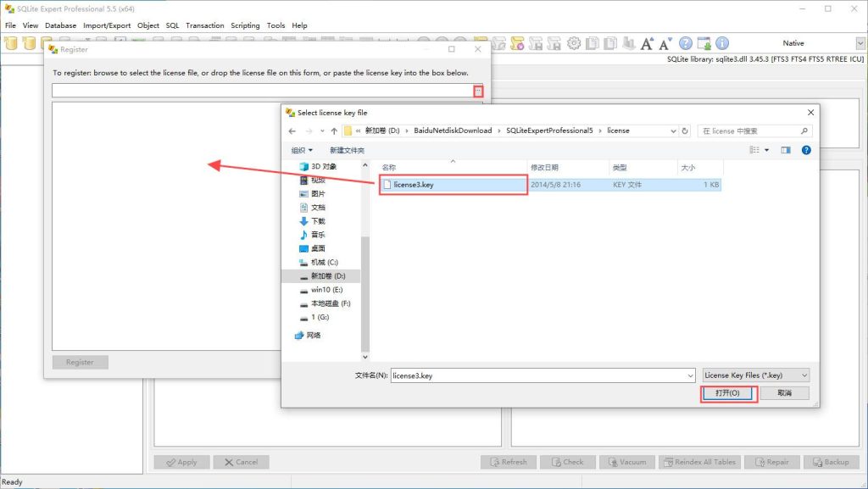Click the blue info about icon
This screenshot has height=489, width=868.
pyautogui.click(x=722, y=43)
